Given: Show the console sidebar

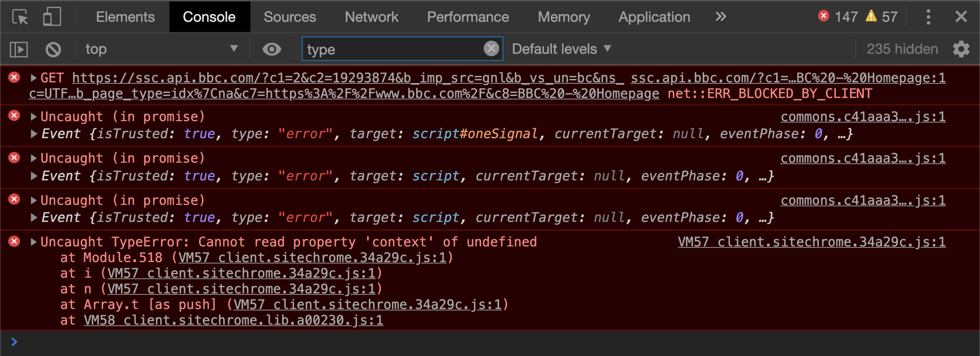Looking at the screenshot, I should [19, 49].
